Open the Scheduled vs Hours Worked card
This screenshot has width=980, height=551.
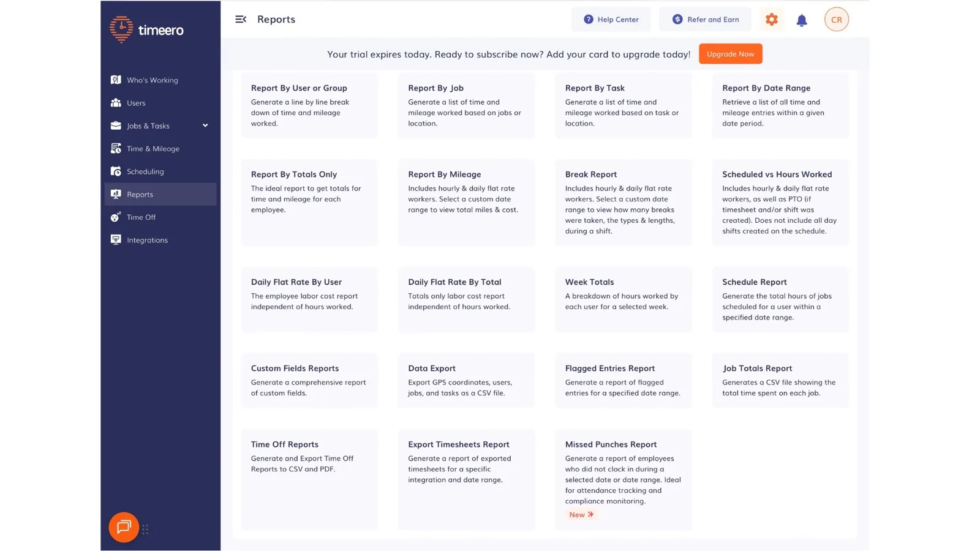(x=780, y=203)
